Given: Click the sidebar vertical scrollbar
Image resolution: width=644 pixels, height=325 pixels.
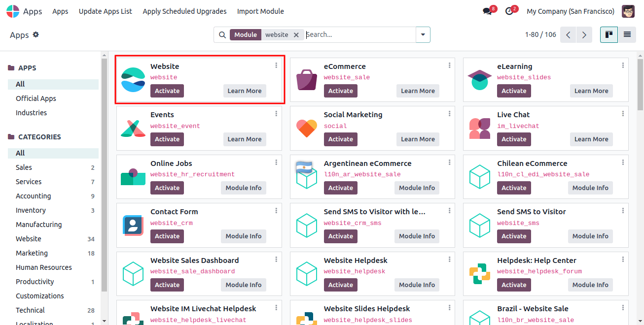Looking at the screenshot, I should 104,175.
